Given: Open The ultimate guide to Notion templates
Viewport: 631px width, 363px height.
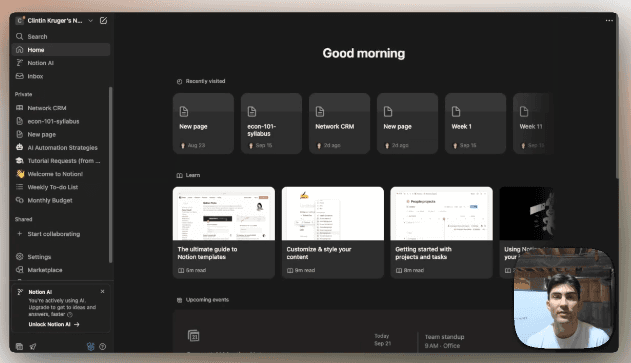Looking at the screenshot, I should (224, 233).
